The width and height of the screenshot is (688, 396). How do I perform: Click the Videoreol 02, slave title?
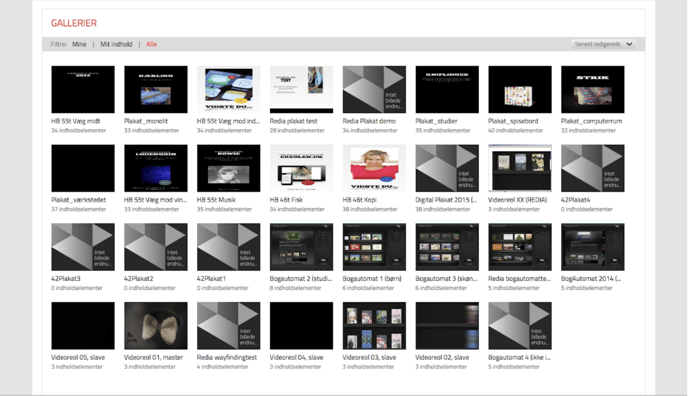point(442,357)
